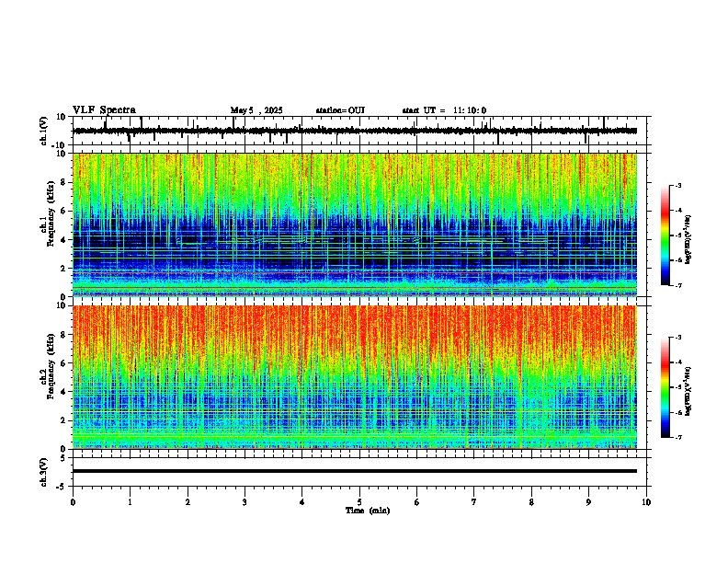Click the upper color scale bar for ch.1
Image resolution: width=728 pixels, height=563 pixels.
click(x=665, y=236)
